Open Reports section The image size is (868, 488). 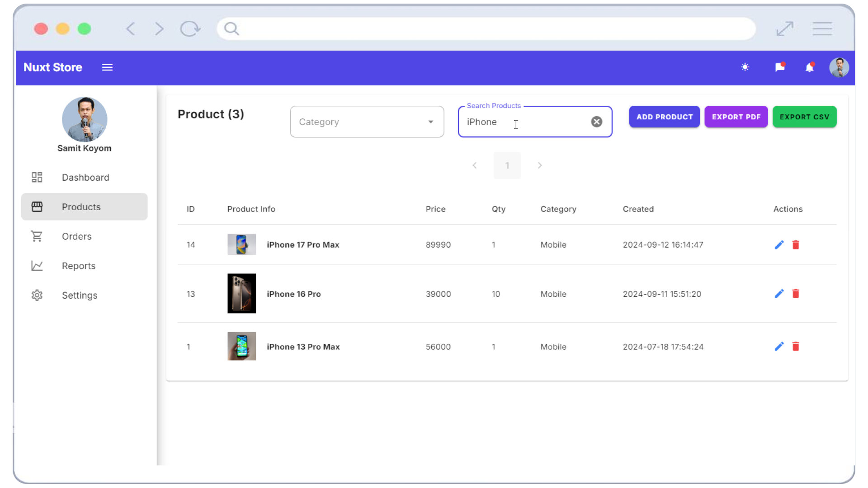(85, 266)
